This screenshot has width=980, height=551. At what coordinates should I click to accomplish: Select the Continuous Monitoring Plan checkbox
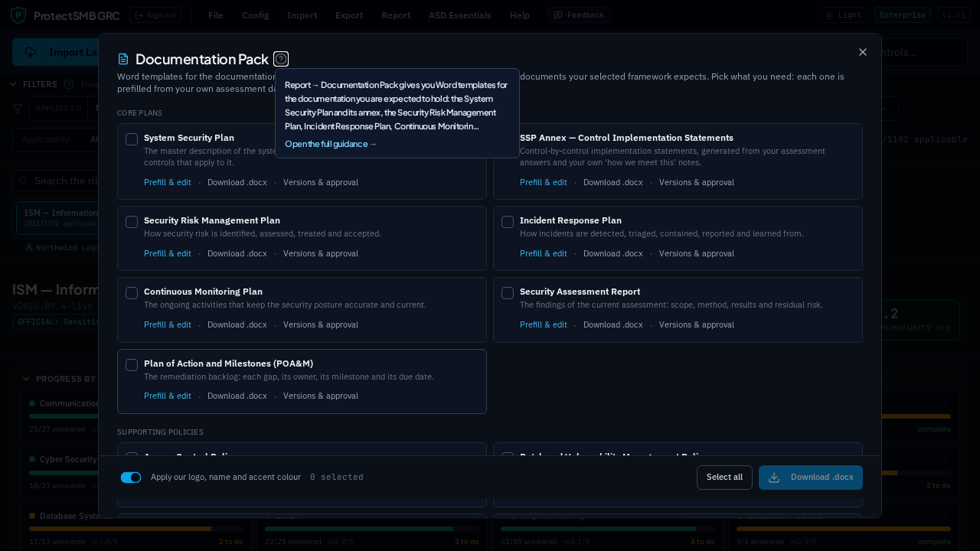pos(132,293)
